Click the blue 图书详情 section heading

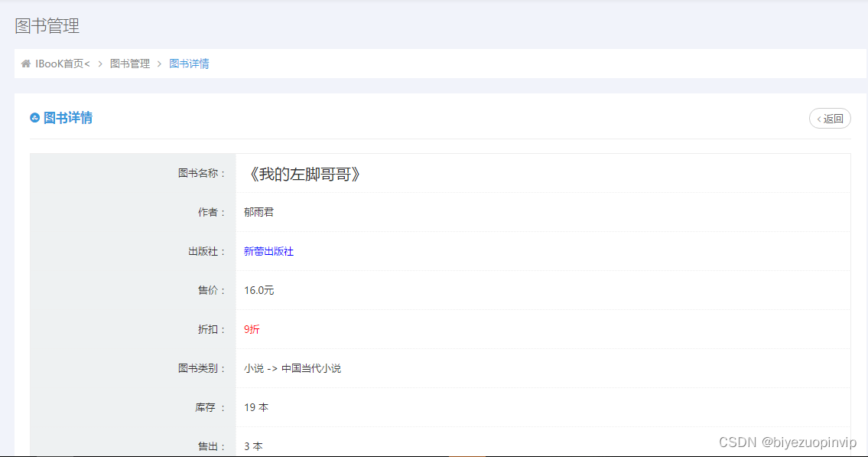coord(68,118)
